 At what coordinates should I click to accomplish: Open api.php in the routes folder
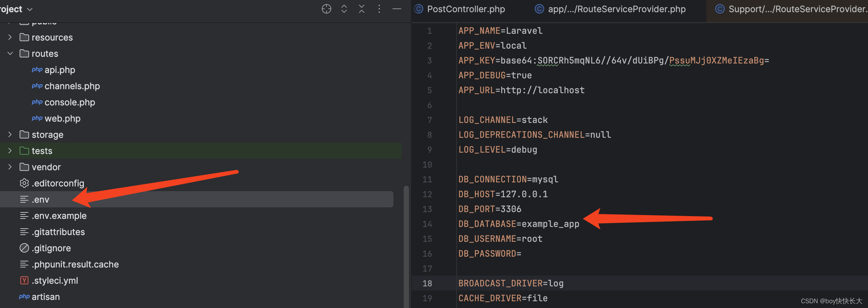[x=60, y=70]
